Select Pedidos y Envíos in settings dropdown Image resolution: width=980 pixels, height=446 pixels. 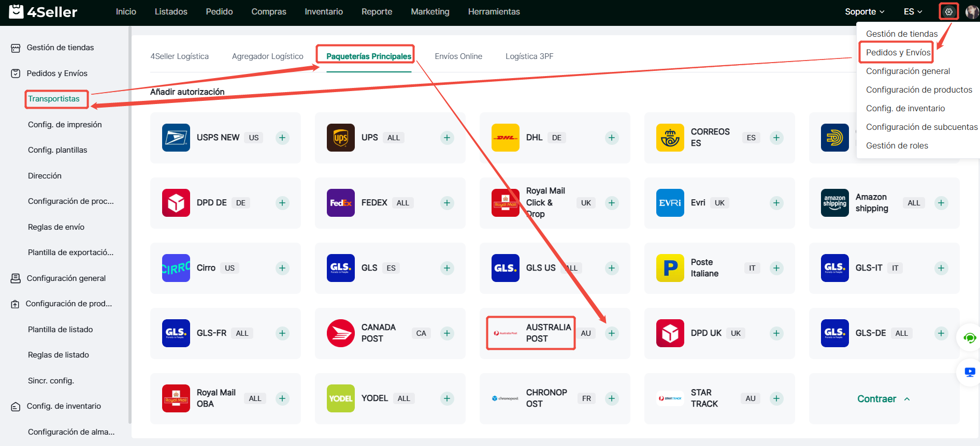tap(898, 52)
